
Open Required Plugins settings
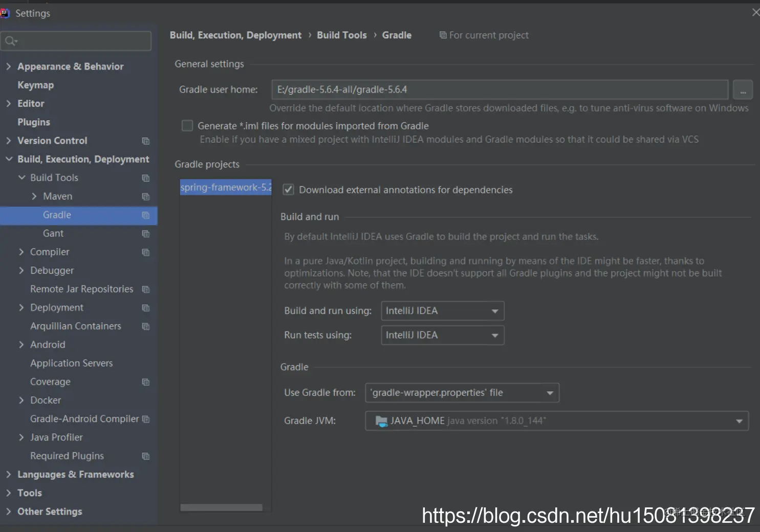[x=67, y=456]
